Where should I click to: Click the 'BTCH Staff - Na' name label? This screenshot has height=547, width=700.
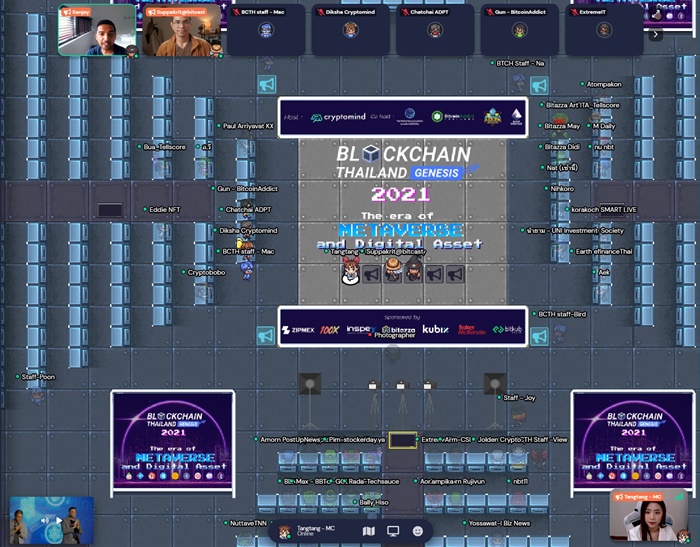[521, 63]
